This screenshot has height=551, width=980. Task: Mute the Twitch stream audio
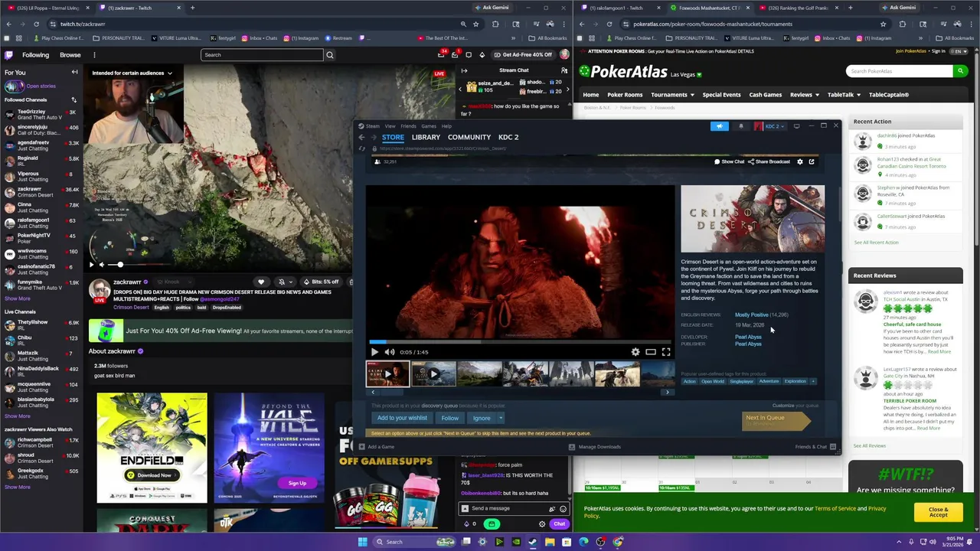(103, 265)
